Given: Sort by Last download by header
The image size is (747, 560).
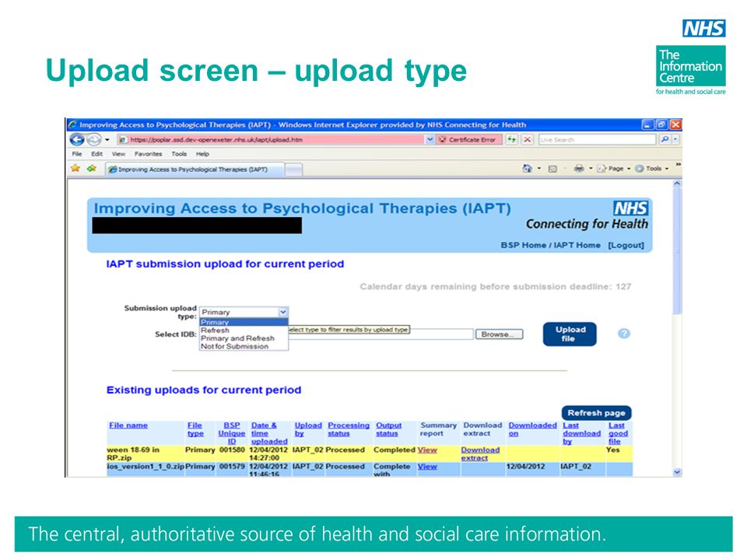Looking at the screenshot, I should point(581,433).
